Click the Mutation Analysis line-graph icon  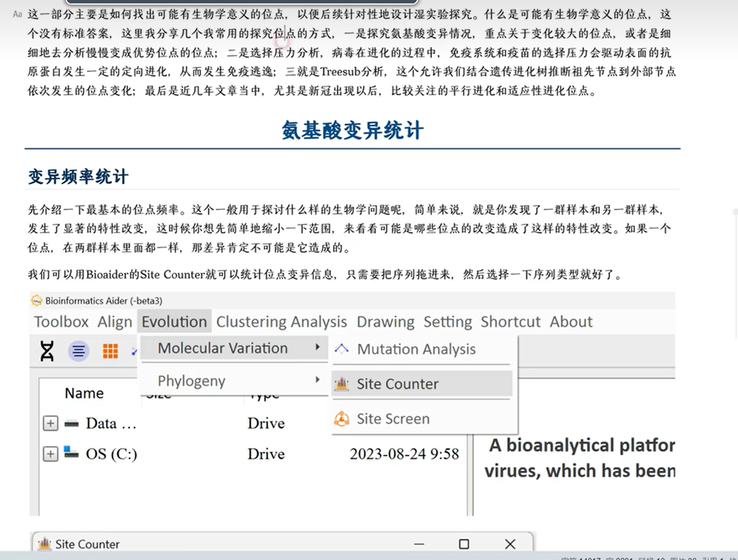342,349
